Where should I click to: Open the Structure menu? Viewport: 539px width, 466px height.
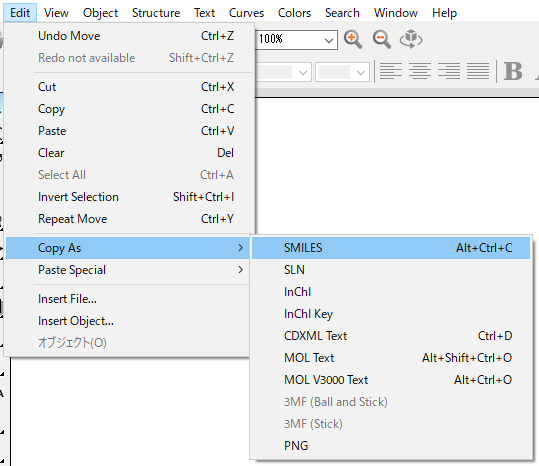(156, 13)
